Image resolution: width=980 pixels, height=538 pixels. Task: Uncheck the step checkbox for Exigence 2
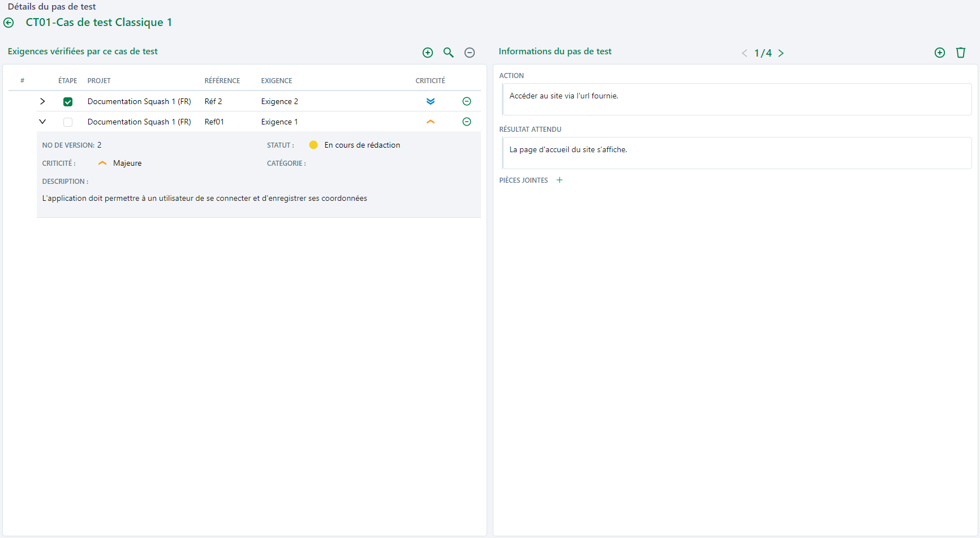click(68, 102)
